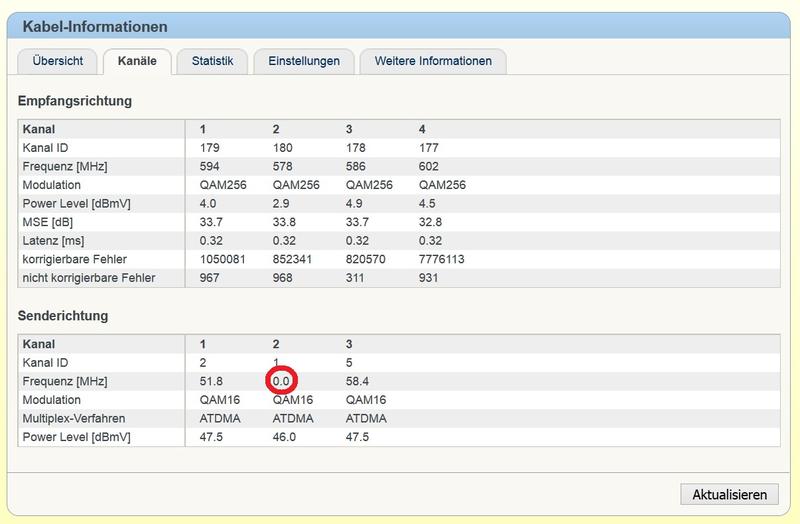Click the upstream Power Level value 46.0
The width and height of the screenshot is (800, 524).
(286, 437)
